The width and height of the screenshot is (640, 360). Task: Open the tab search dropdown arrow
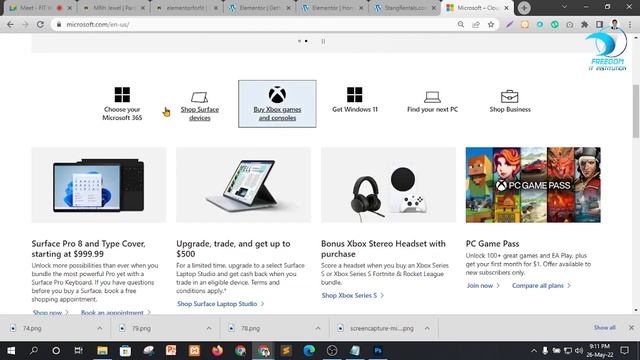click(564, 7)
